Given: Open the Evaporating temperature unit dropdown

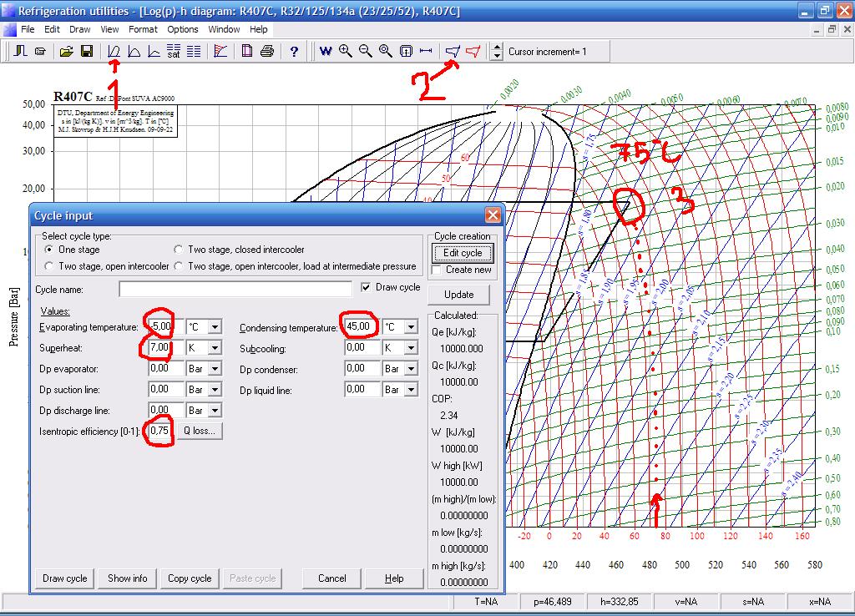Looking at the screenshot, I should (215, 327).
